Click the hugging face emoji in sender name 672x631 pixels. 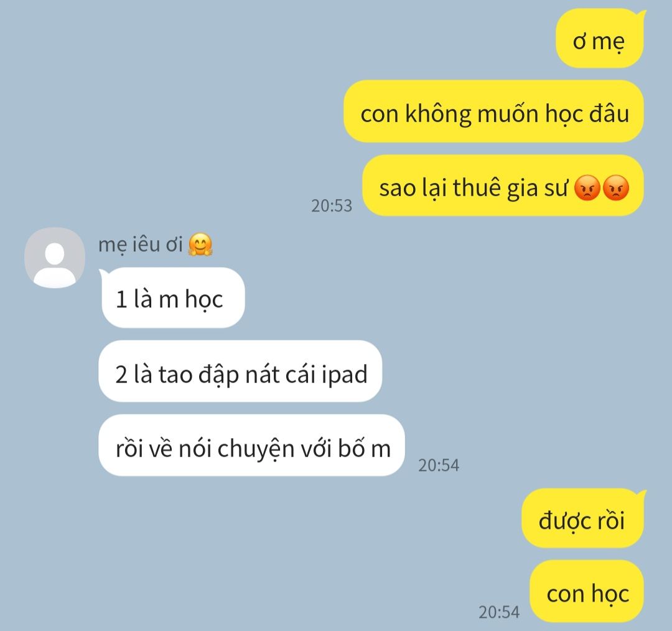point(200,245)
